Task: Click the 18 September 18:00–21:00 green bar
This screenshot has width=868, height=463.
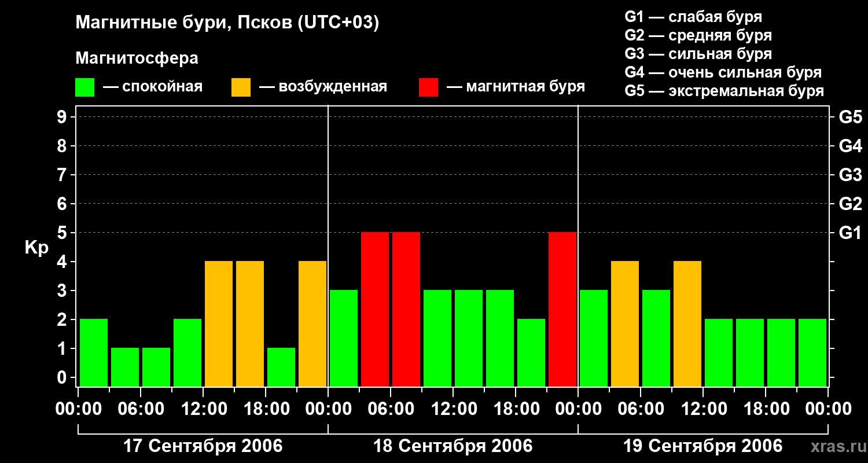Action: pyautogui.click(x=531, y=352)
